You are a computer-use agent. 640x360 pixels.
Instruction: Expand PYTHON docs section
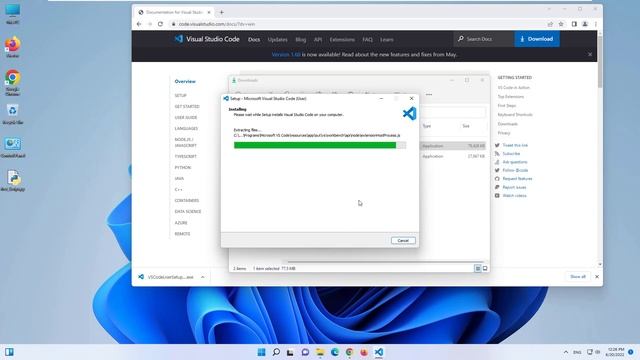[x=182, y=167]
